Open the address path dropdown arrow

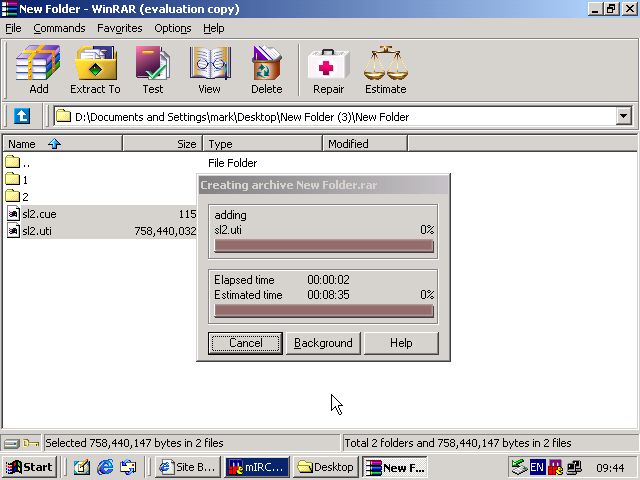pos(623,116)
